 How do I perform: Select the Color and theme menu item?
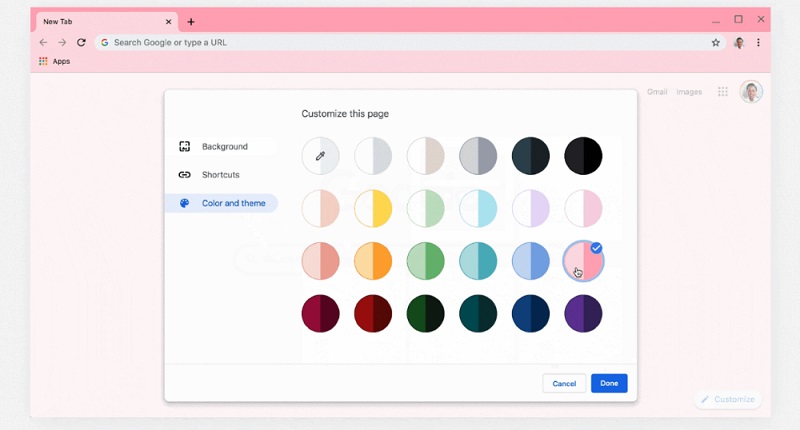coord(221,203)
